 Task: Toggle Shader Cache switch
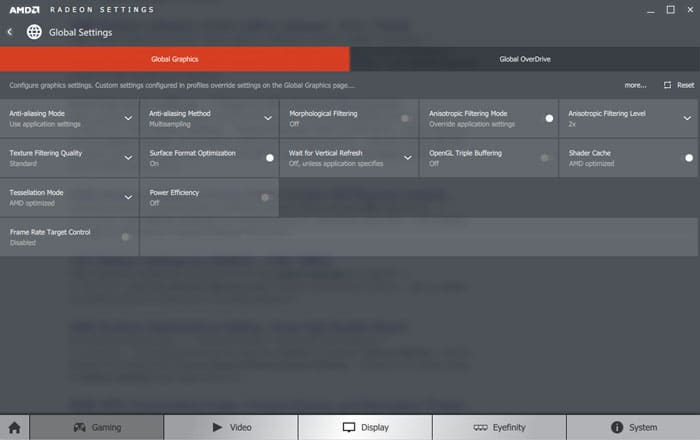point(689,158)
